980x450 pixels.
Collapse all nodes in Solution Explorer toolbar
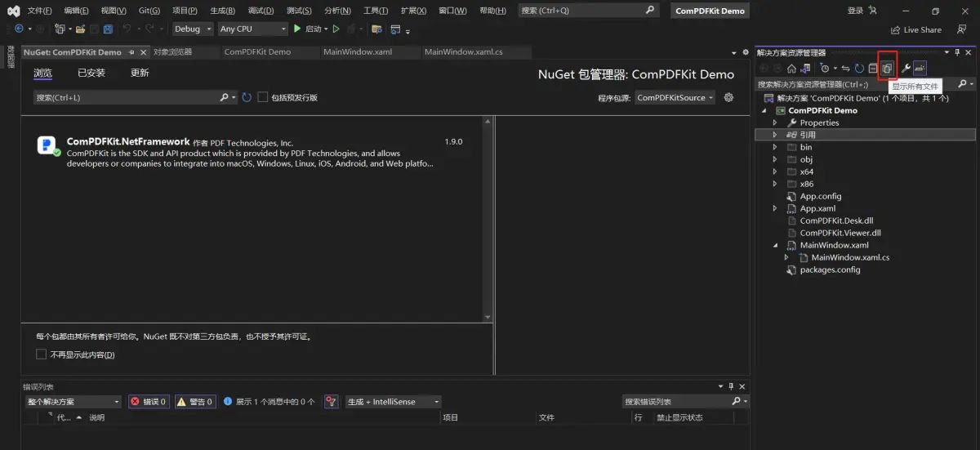pos(873,68)
